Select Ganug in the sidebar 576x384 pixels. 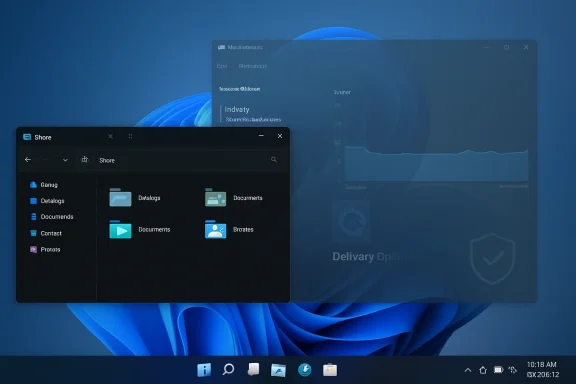tap(44, 184)
